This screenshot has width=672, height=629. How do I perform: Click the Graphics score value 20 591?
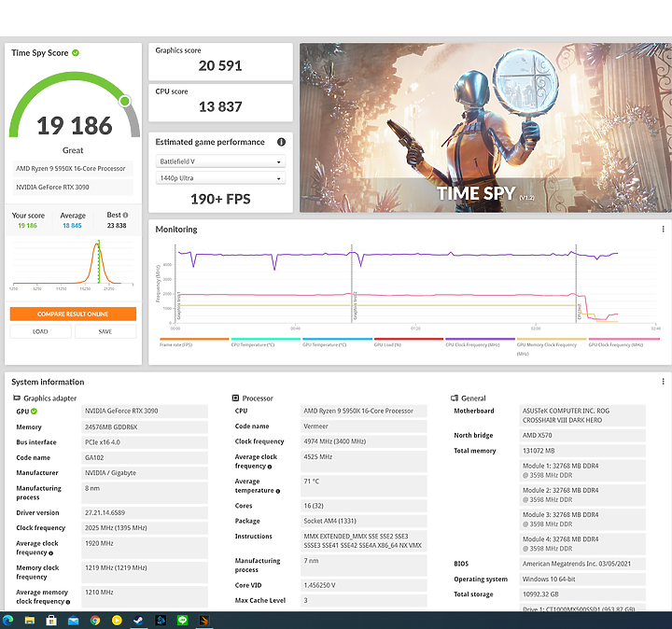[220, 65]
